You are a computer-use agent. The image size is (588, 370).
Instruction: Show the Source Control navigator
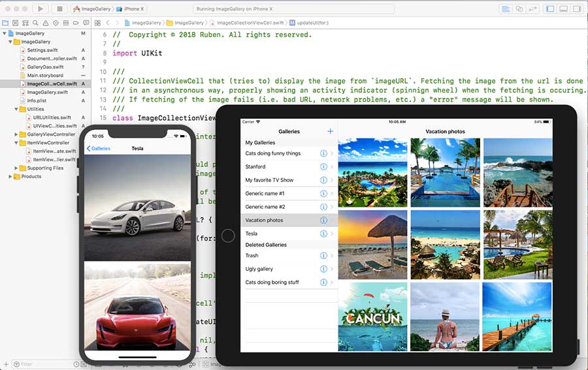[x=16, y=23]
